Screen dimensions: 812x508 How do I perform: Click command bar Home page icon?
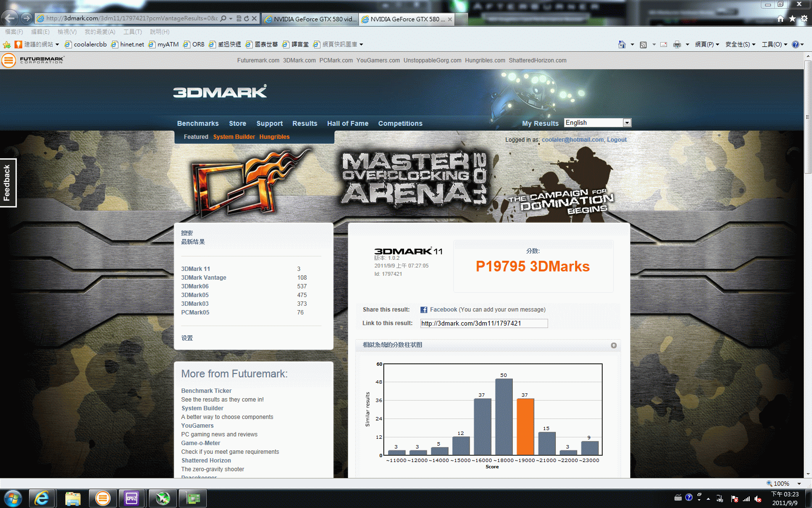point(622,45)
